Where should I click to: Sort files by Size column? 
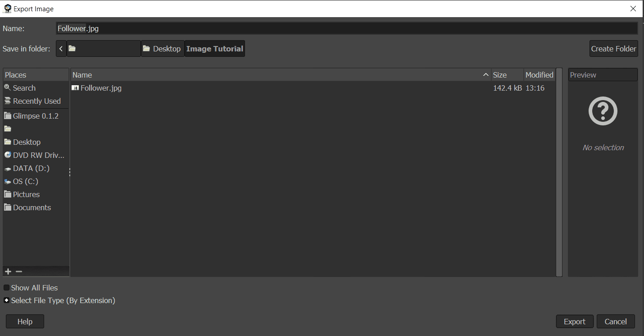(x=508, y=75)
